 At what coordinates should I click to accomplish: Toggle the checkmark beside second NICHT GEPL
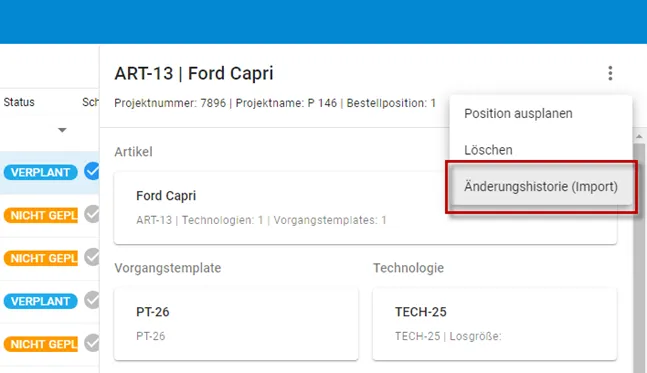pyautogui.click(x=92, y=257)
